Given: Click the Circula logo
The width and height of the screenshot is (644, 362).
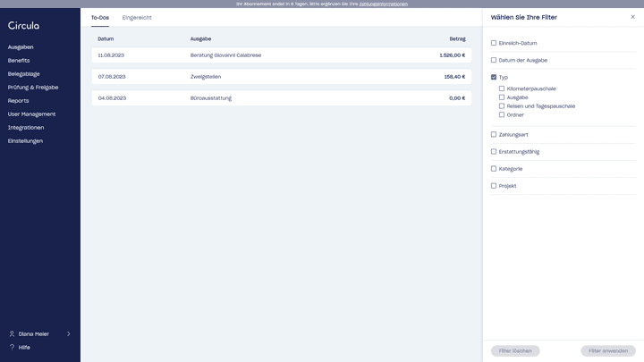Looking at the screenshot, I should (24, 25).
